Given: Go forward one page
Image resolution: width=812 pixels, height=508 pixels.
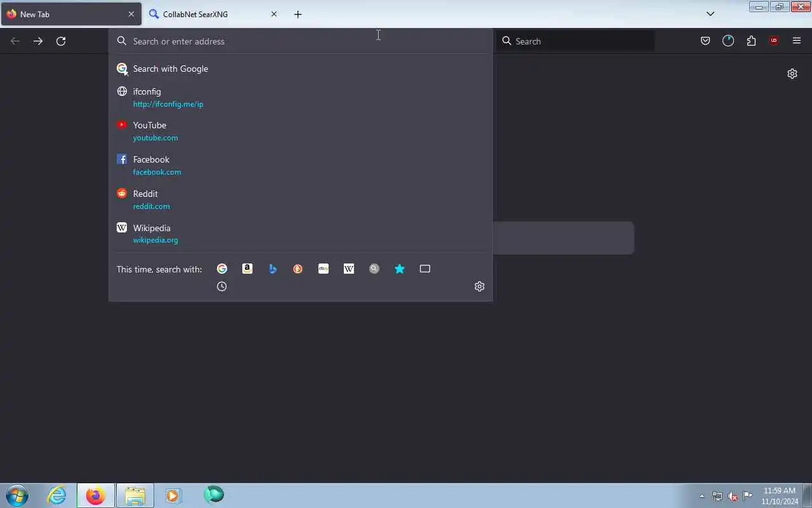Looking at the screenshot, I should click(38, 41).
